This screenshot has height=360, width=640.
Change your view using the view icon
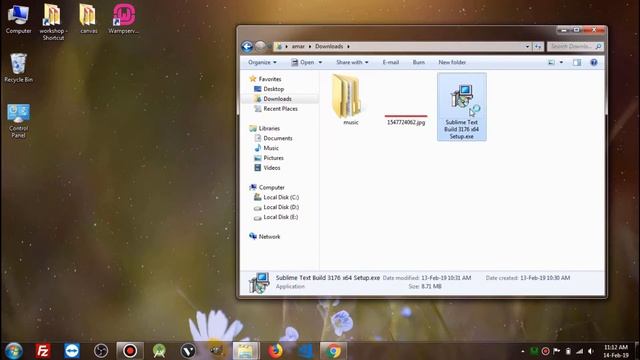pyautogui.click(x=551, y=62)
